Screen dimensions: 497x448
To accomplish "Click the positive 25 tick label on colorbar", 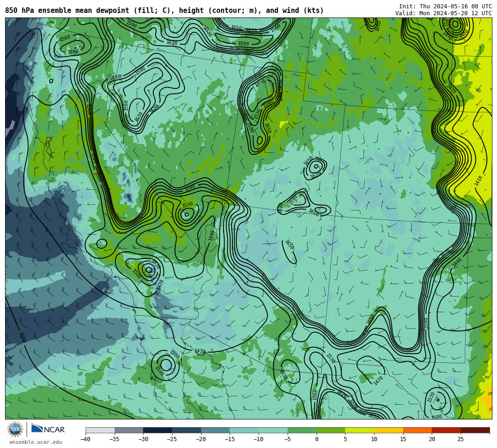I will 461,439.
